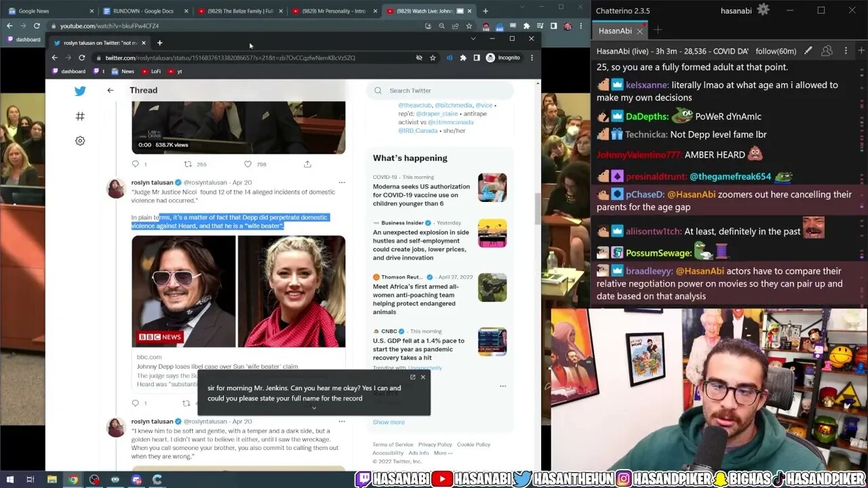Share the video tweet with 538.7K views
Viewport: 868px width, 488px height.
pos(307,164)
